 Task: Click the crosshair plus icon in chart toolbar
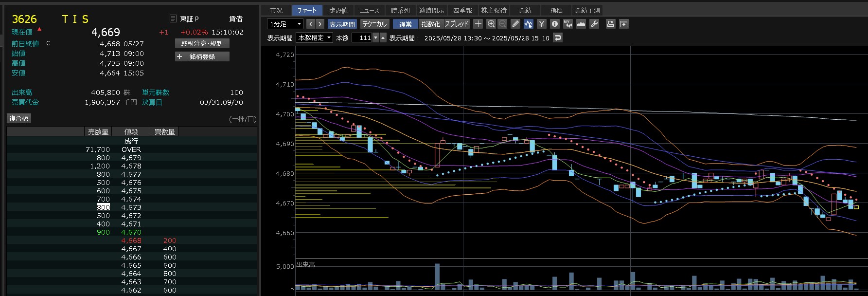[478, 24]
